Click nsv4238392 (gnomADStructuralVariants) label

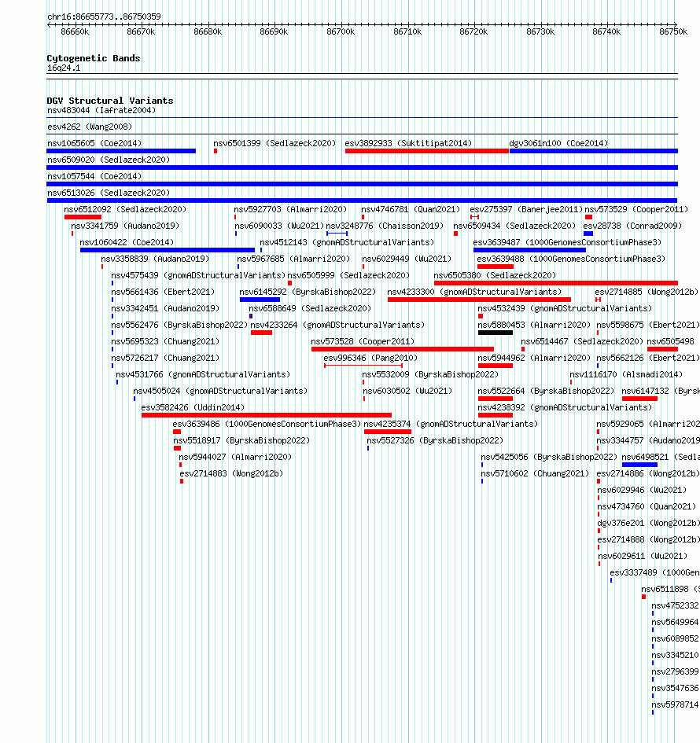tap(565, 408)
